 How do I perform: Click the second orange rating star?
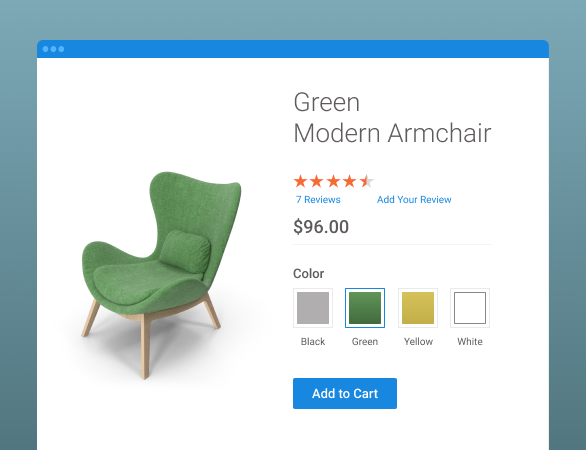click(x=317, y=181)
